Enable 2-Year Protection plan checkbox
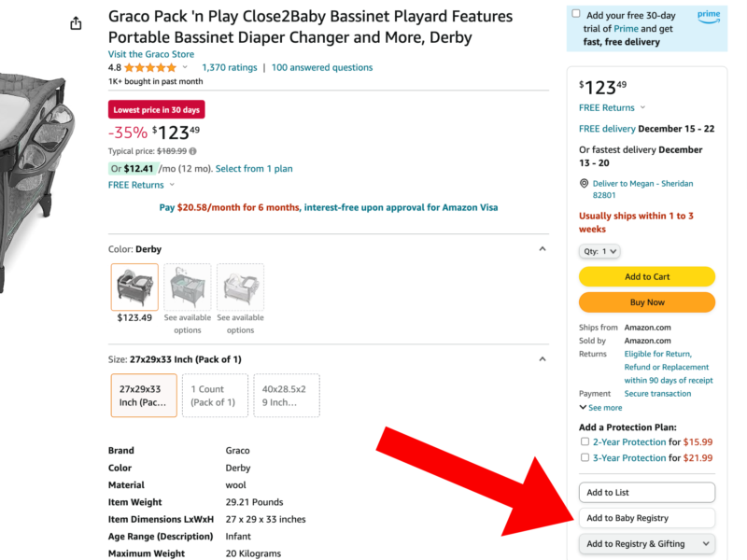Image resolution: width=747 pixels, height=560 pixels. pos(585,441)
